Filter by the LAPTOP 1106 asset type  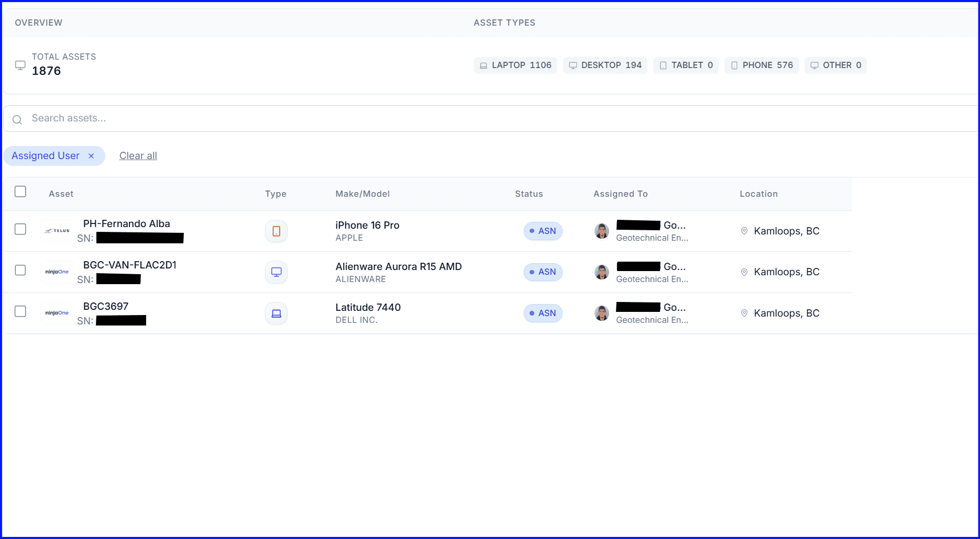515,65
